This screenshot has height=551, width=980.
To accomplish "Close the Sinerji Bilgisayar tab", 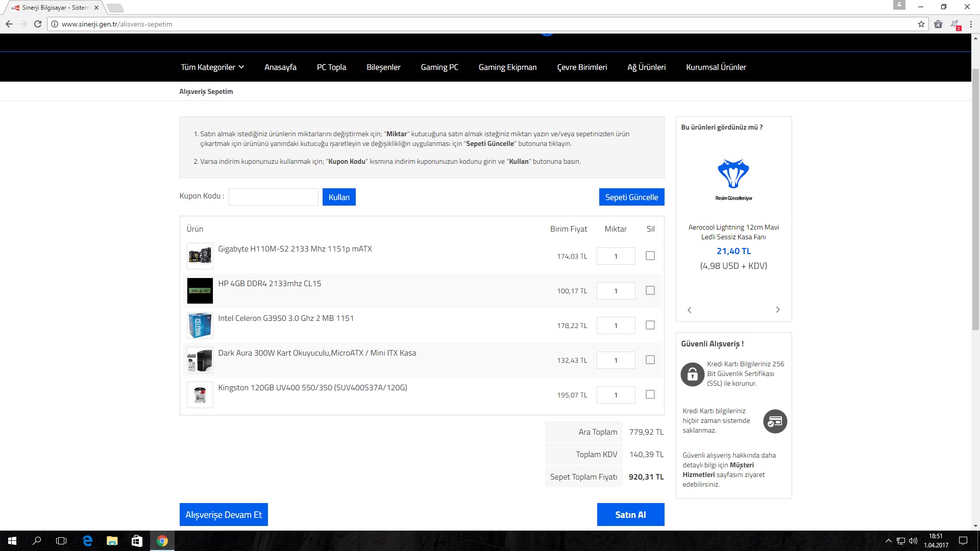I will (x=96, y=8).
